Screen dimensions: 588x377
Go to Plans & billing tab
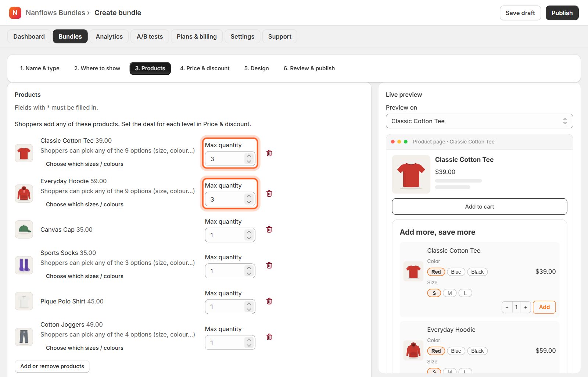click(x=197, y=36)
